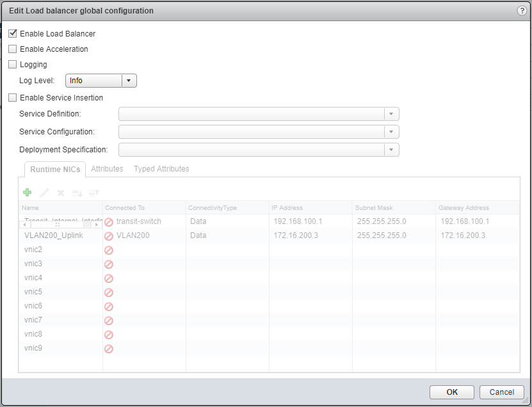Click the delete X icon in NIC toolbar
This screenshot has width=532, height=407.
click(61, 192)
